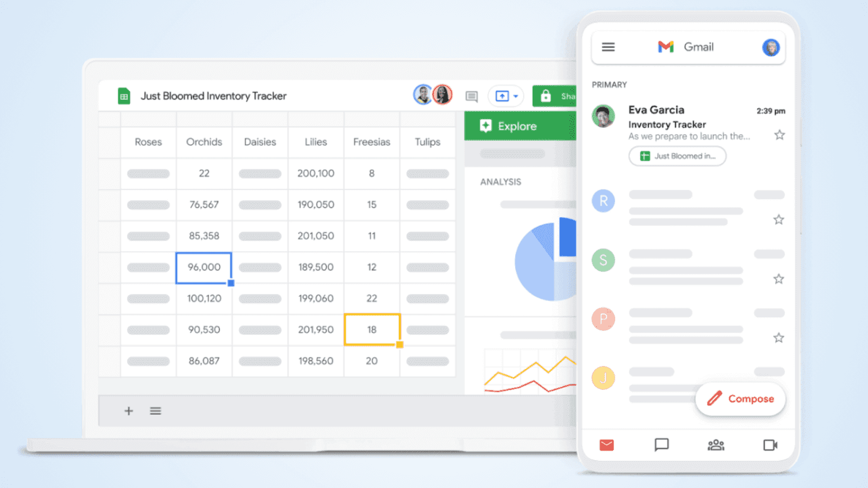
Task: Add a new sheet with the plus icon
Action: click(129, 410)
